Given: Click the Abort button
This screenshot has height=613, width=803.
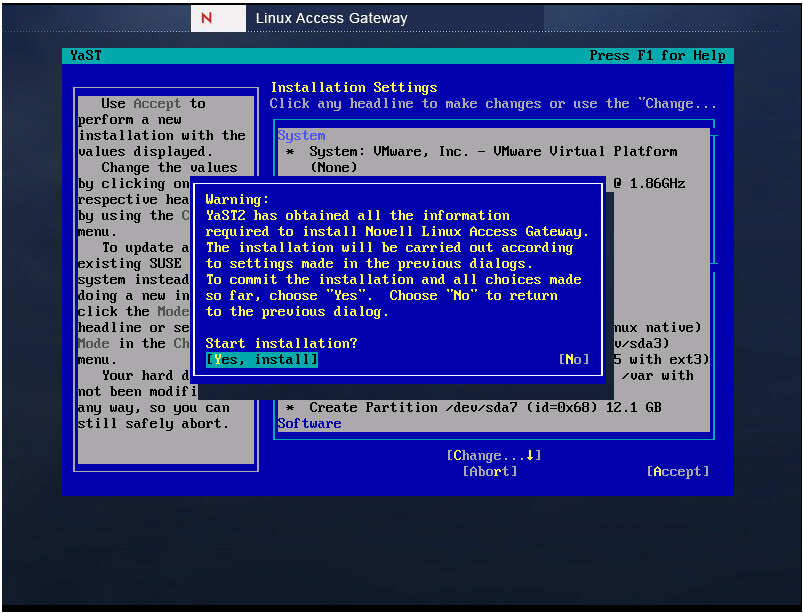Looking at the screenshot, I should 490,471.
